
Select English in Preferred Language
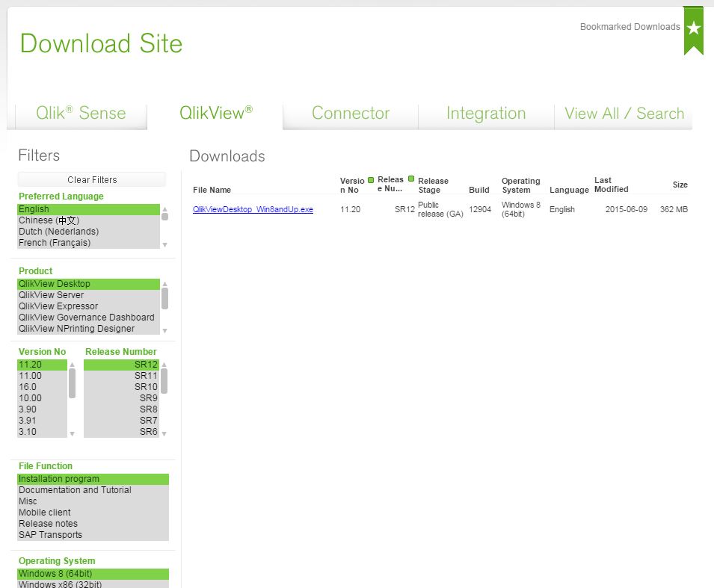88,209
